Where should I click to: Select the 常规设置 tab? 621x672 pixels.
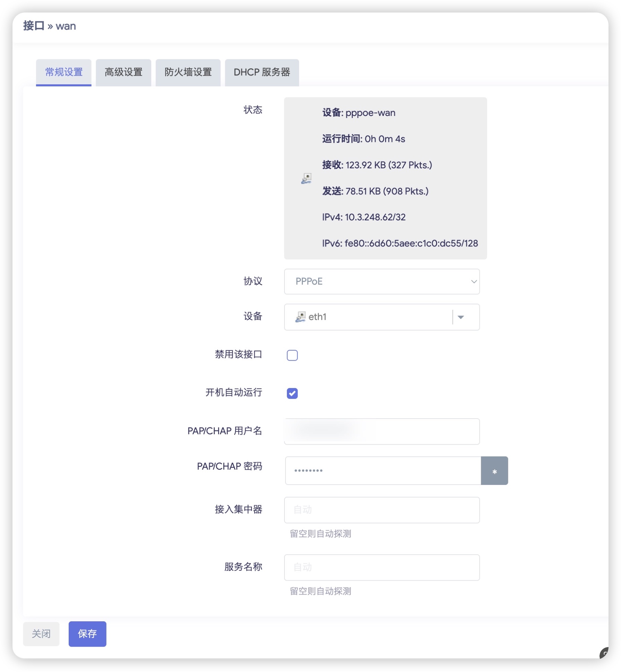(x=64, y=72)
